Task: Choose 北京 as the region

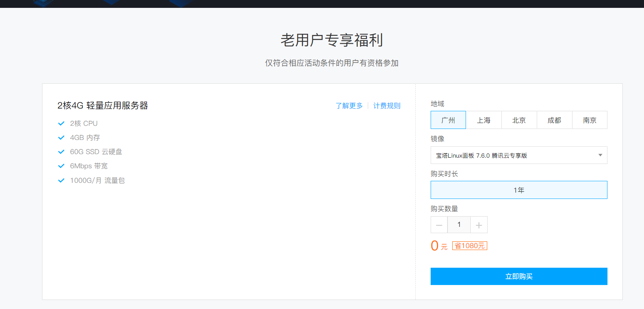Action: pos(519,120)
